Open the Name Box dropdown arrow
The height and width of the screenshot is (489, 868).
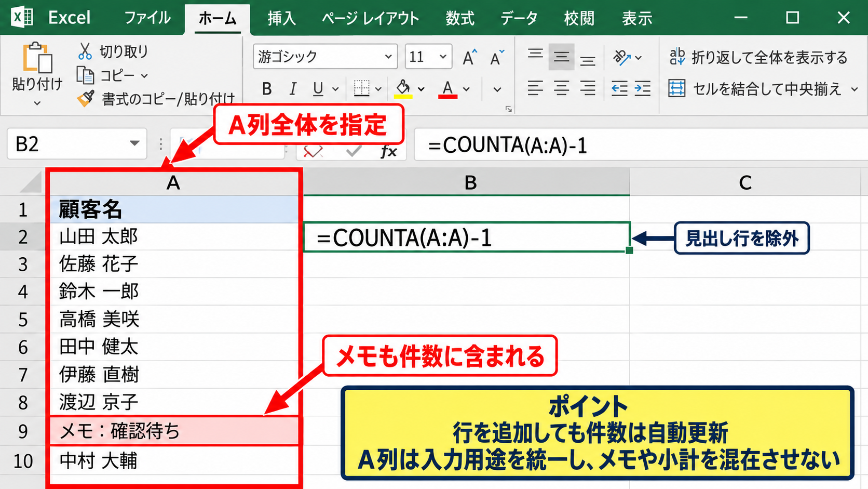coord(134,143)
